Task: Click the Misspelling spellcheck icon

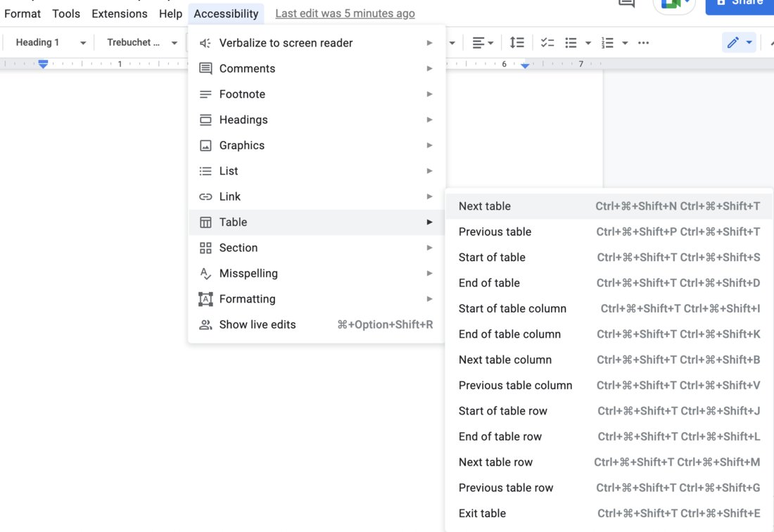Action: (x=205, y=274)
